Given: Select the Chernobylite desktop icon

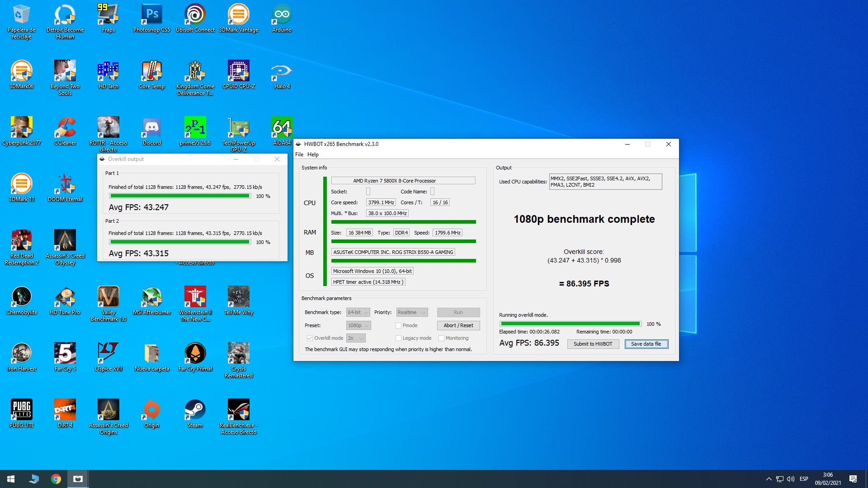Looking at the screenshot, I should [x=22, y=301].
